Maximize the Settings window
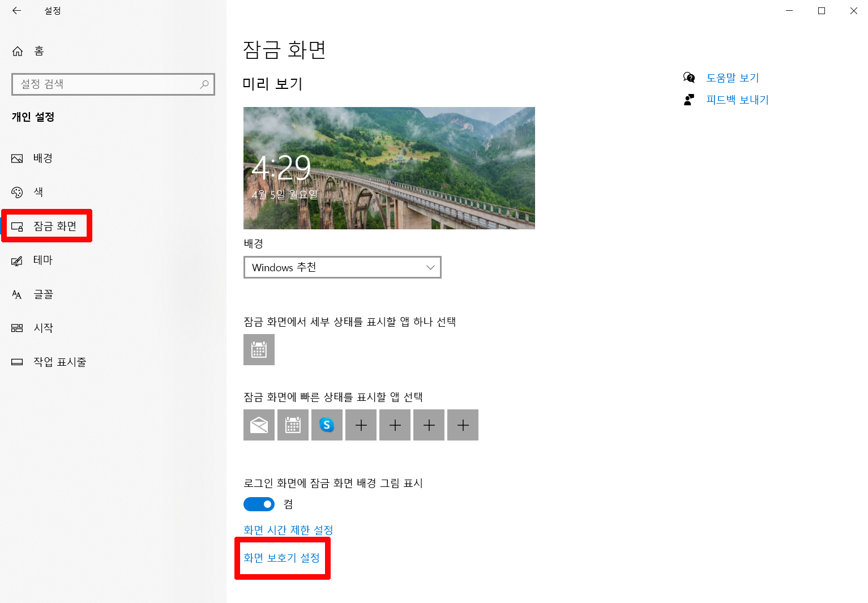868x603 pixels. click(x=822, y=11)
